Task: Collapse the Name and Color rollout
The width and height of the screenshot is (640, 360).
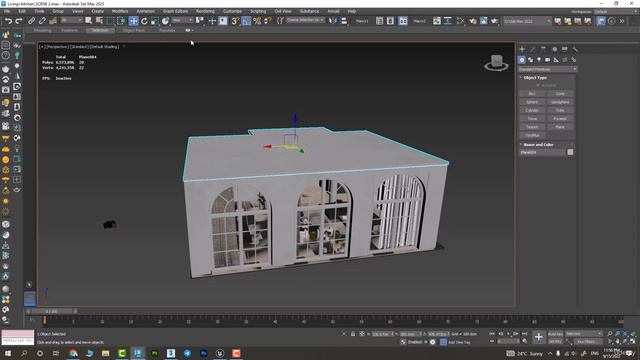Action: click(x=538, y=144)
